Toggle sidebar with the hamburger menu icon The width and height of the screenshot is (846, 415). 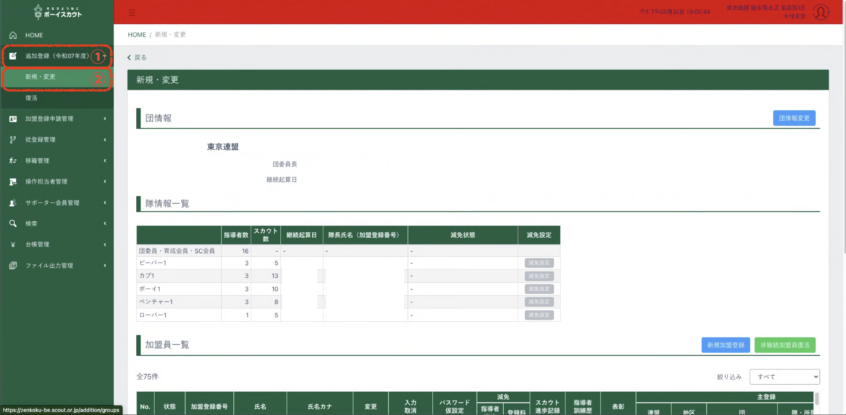point(132,12)
